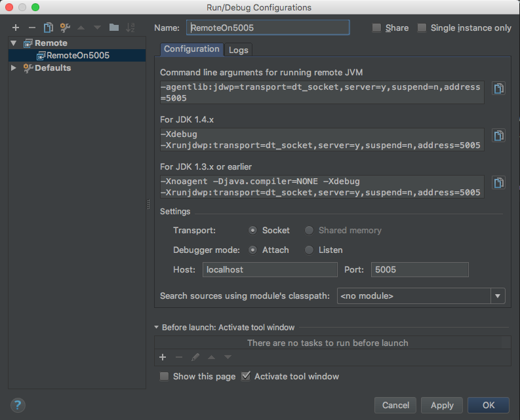Click the remove configuration minus icon
This screenshot has width=520, height=420.
point(31,28)
